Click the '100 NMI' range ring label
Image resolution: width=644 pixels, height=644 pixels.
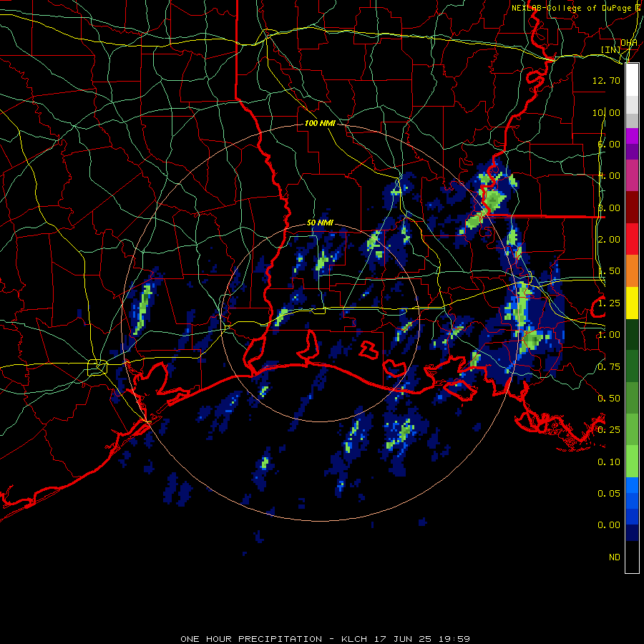coord(320,123)
